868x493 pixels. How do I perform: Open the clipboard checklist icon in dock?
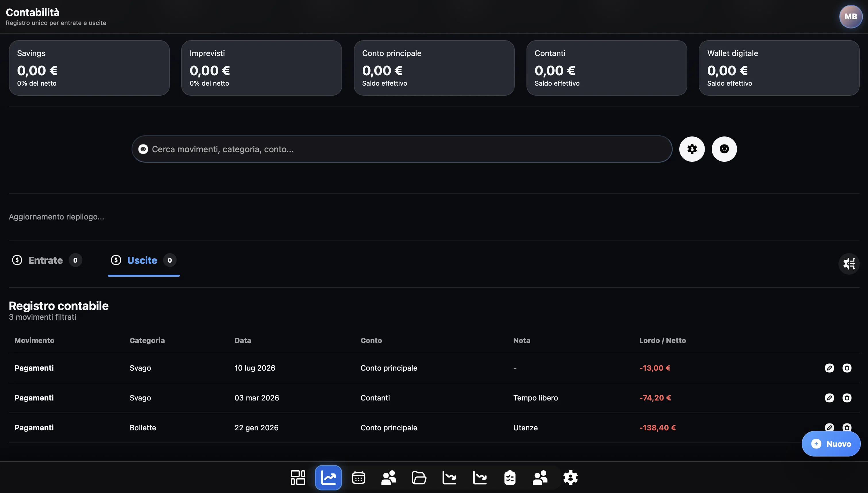[510, 477]
